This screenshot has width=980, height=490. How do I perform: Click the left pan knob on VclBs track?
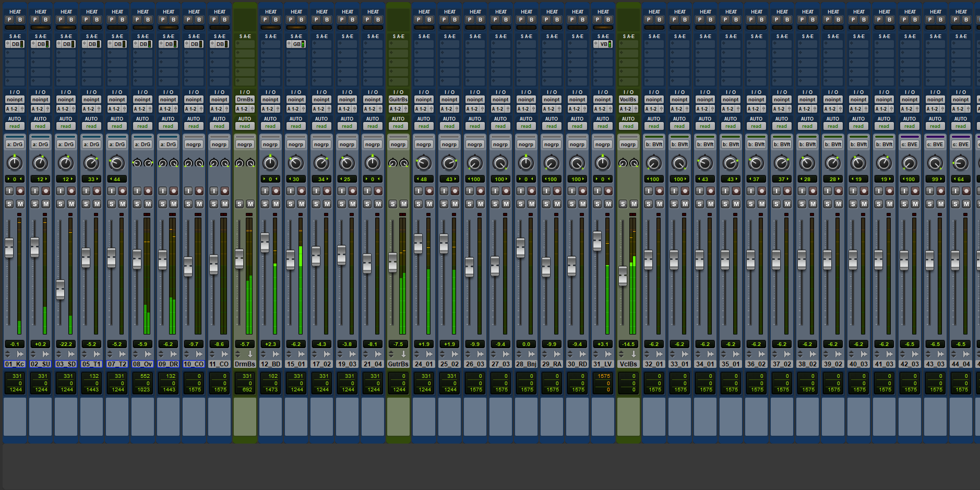pyautogui.click(x=623, y=163)
